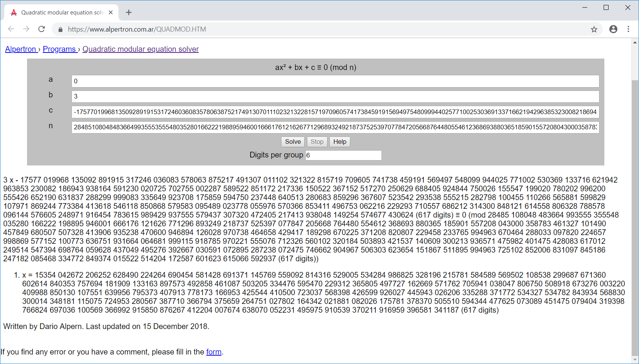Screen dimensions: 639x364
Task: Bookmark this page with the star icon
Action: click(x=594, y=29)
